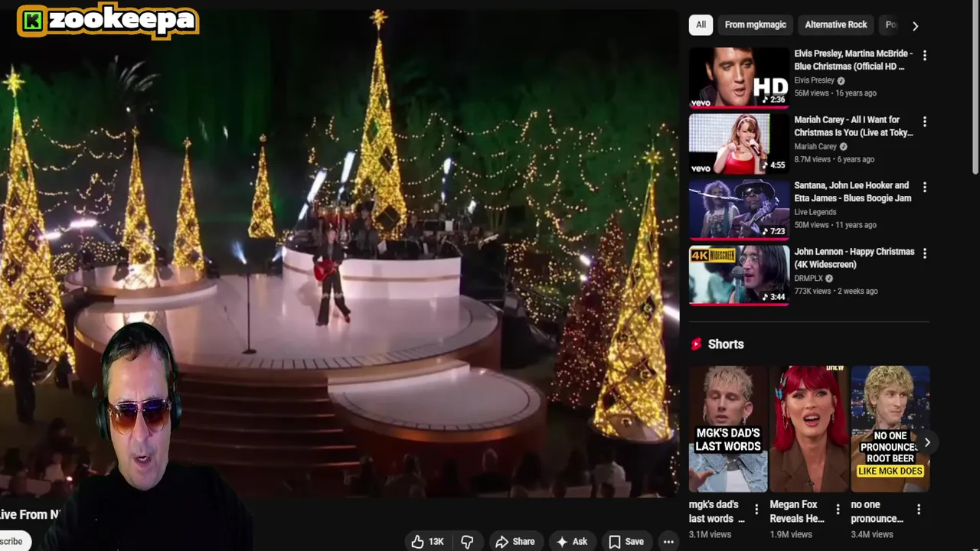Play Elvis Presley Blue Christmas thumbnail
Image resolution: width=980 pixels, height=551 pixels.
tap(739, 77)
